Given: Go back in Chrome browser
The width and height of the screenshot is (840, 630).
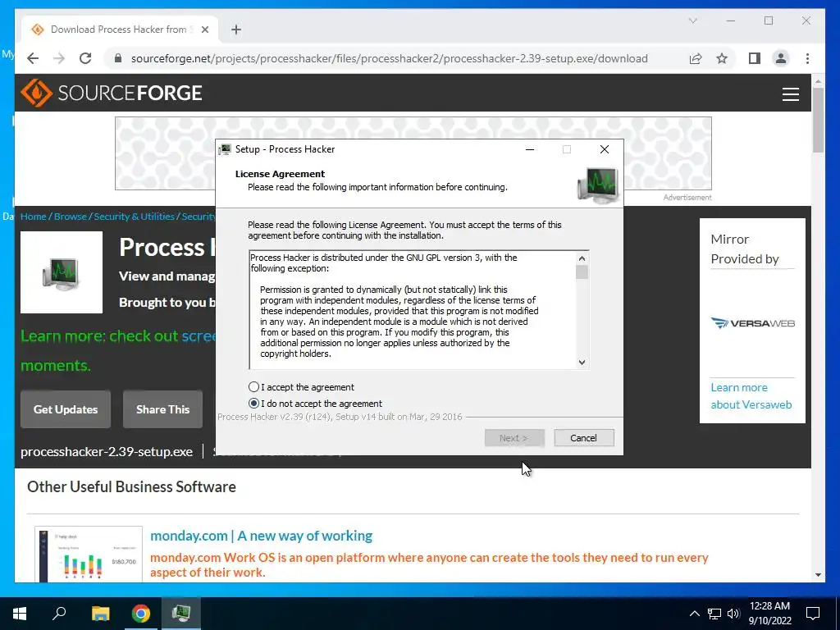Looking at the screenshot, I should (x=33, y=58).
